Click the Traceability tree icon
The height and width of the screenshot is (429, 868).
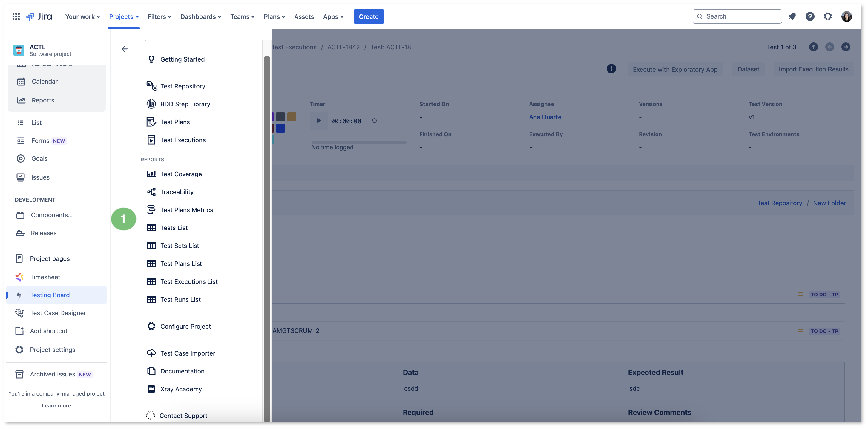[151, 192]
